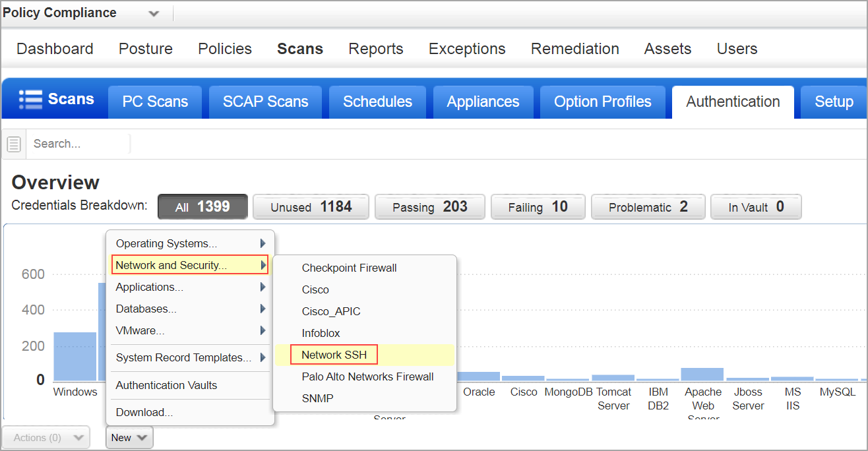The height and width of the screenshot is (451, 868).
Task: Show Passing 203 credentials
Action: point(429,207)
